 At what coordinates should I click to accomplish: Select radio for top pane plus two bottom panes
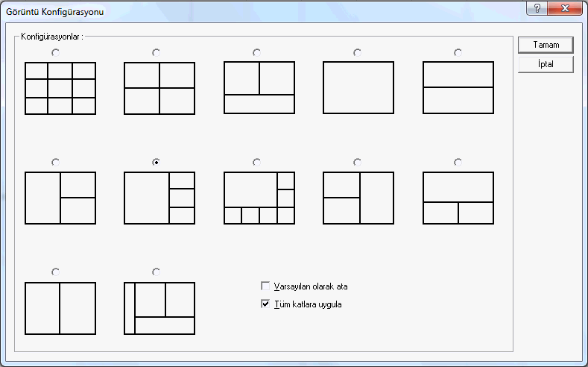(458, 162)
